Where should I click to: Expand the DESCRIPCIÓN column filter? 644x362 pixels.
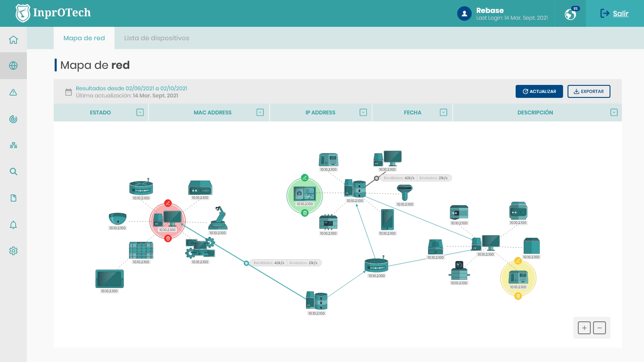pyautogui.click(x=614, y=113)
